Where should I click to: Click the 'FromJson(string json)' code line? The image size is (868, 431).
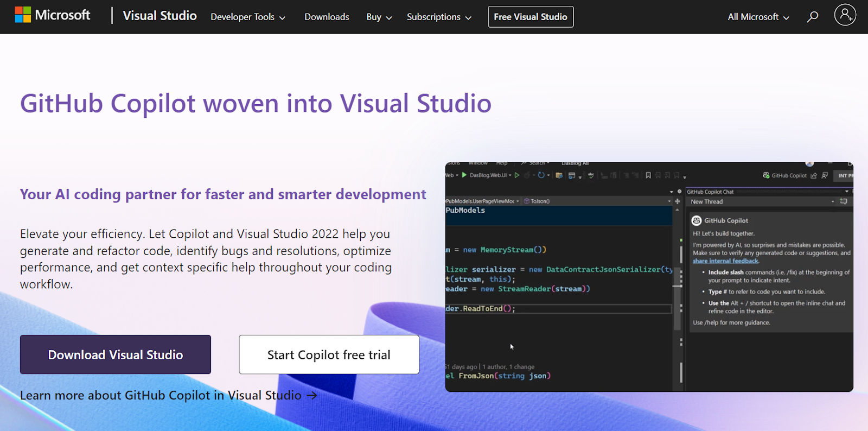tap(498, 376)
